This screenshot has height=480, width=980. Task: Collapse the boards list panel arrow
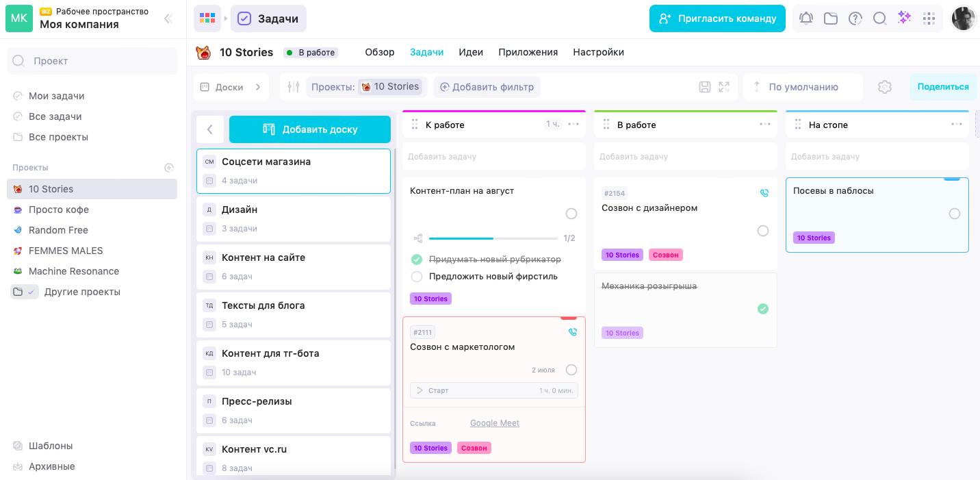[210, 129]
